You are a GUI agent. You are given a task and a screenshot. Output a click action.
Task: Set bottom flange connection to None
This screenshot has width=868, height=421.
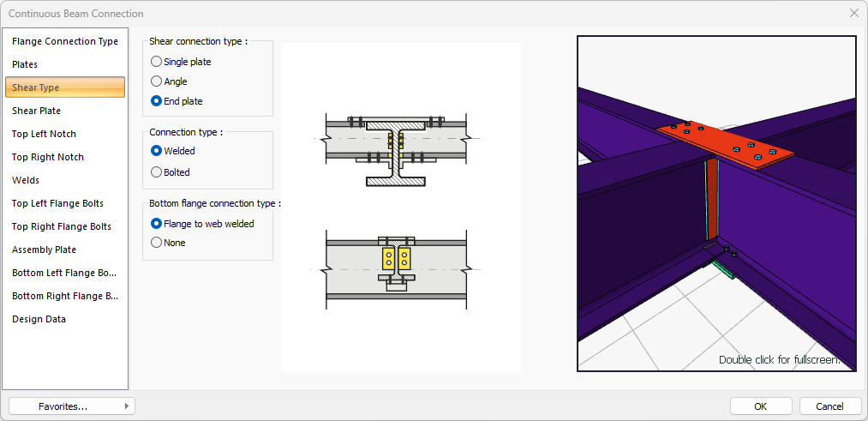(156, 243)
